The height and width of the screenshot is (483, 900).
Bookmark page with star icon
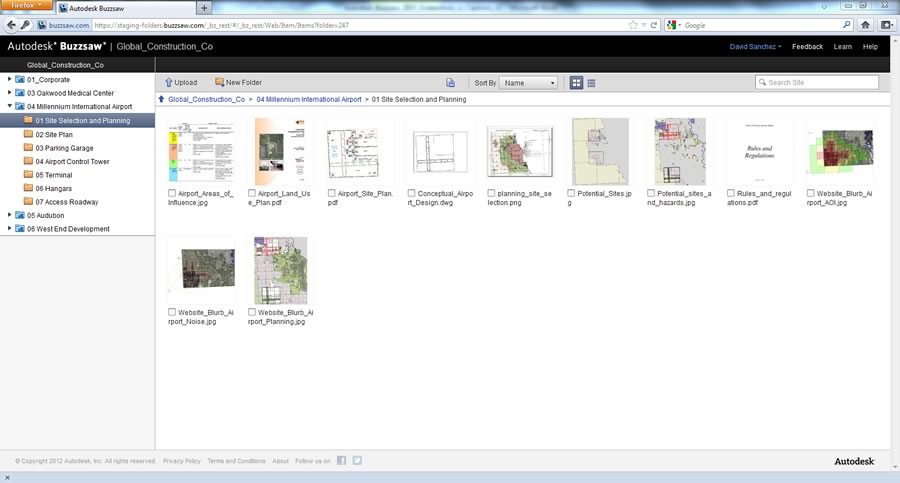633,25
